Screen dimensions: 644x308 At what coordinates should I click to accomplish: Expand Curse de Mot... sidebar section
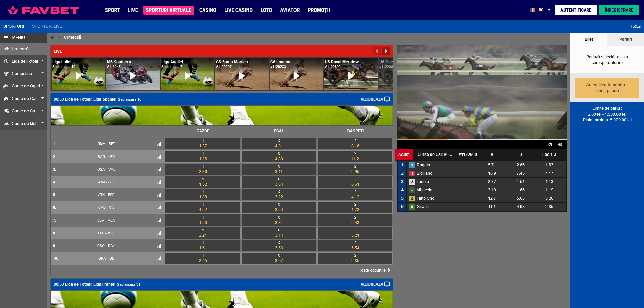tap(43, 123)
